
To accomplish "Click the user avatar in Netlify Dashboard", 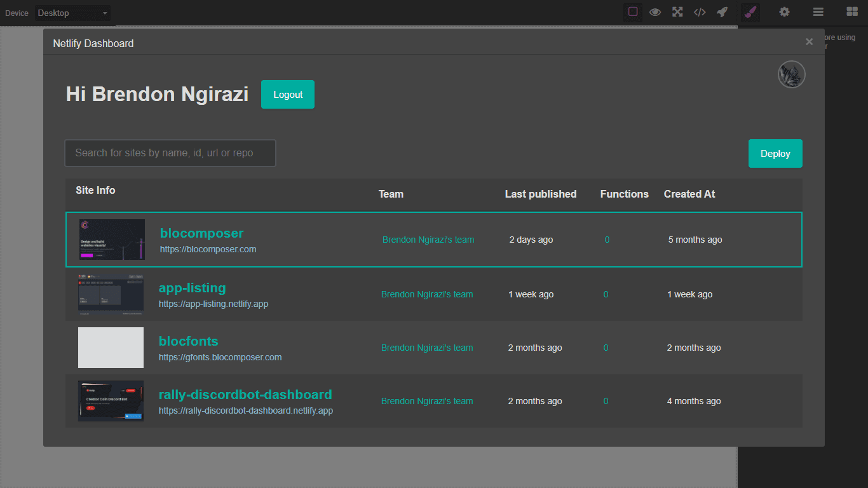I will 792,74.
